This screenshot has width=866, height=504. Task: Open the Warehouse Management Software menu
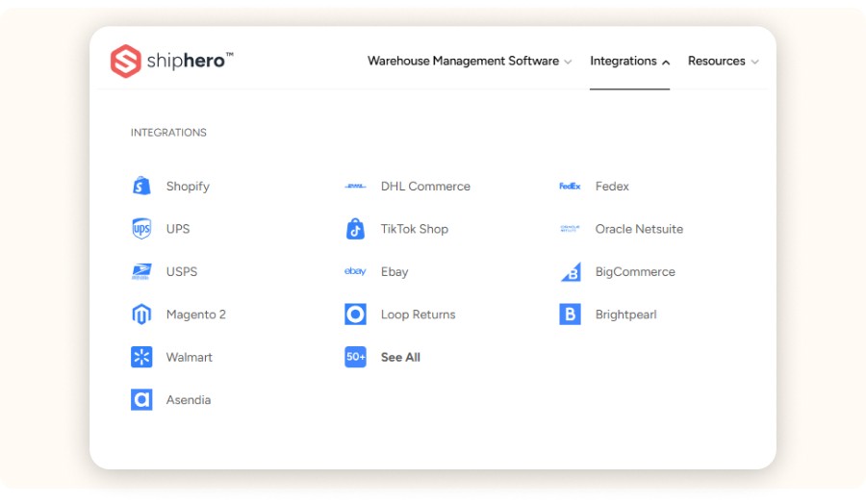pos(470,61)
